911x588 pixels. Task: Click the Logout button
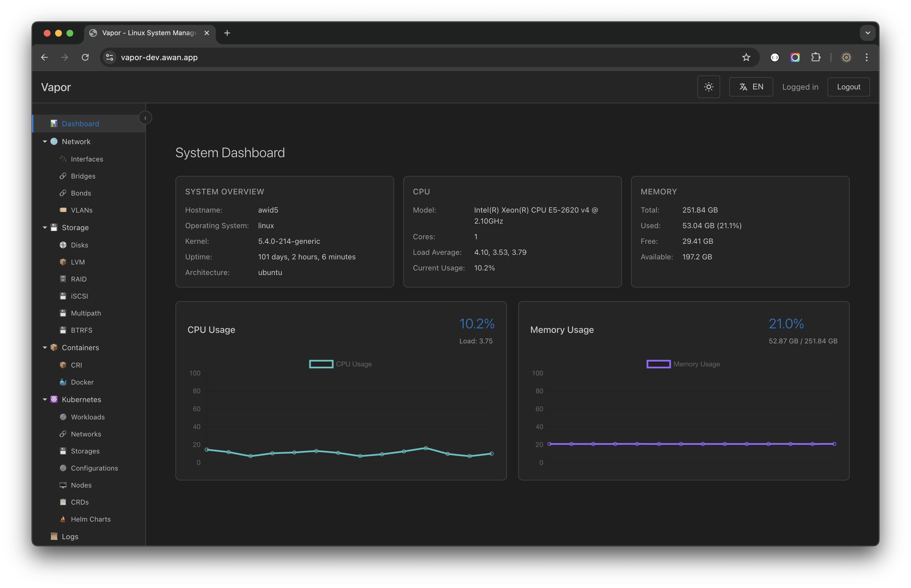coord(848,87)
